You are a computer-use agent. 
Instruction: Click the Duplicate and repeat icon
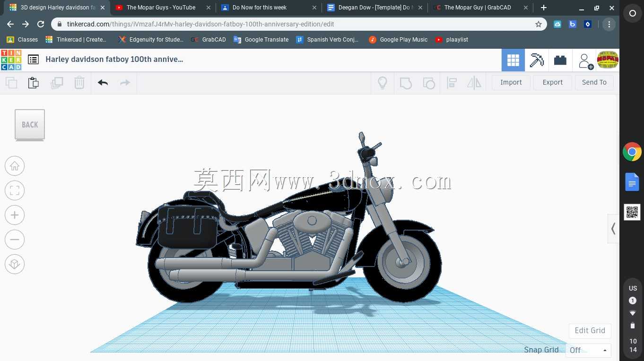point(57,83)
